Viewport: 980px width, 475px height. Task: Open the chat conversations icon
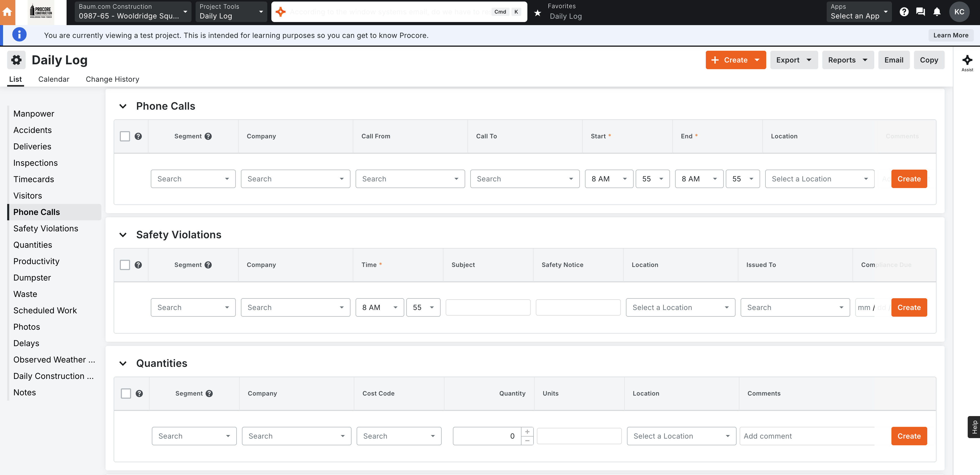920,12
